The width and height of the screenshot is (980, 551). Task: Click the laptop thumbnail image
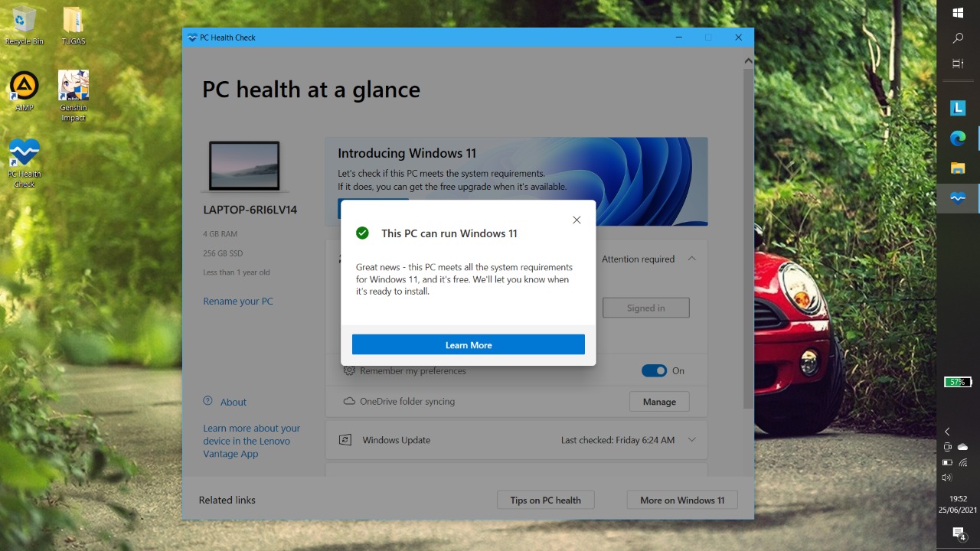245,166
